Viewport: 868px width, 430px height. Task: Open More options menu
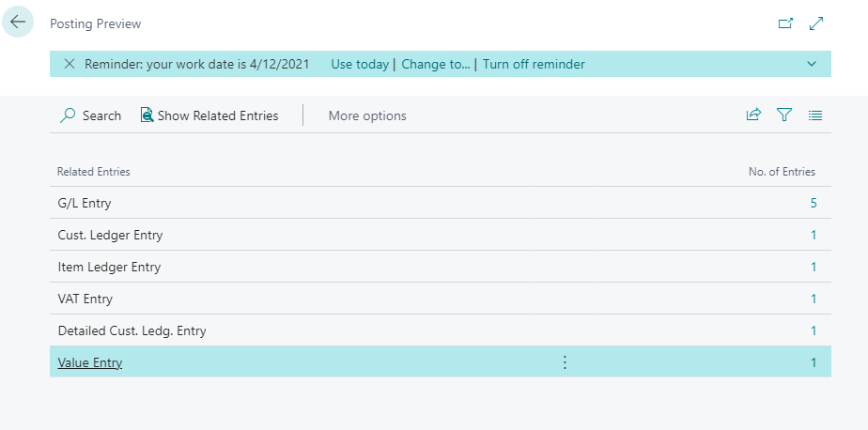coord(367,115)
